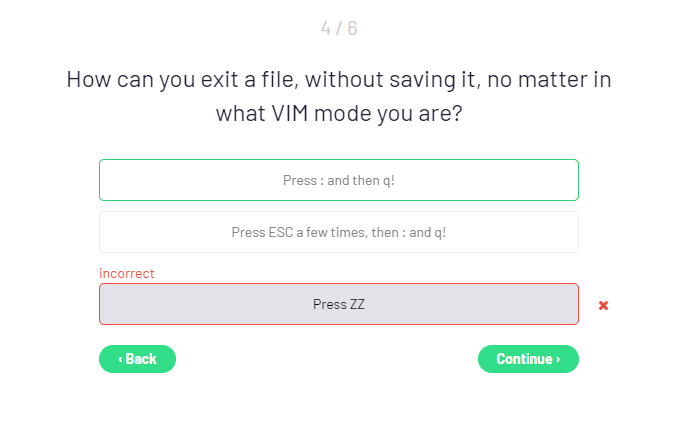The width and height of the screenshot is (674, 425).
Task: Click the "4 / 6" progress counter
Action: 338,29
